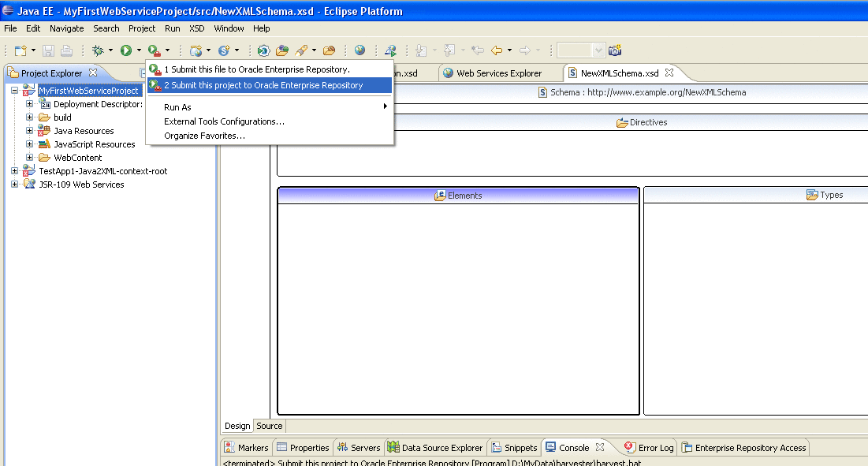The height and width of the screenshot is (466, 868).
Task: Close the NewXMLSchema.xsd editor tab
Action: click(669, 73)
